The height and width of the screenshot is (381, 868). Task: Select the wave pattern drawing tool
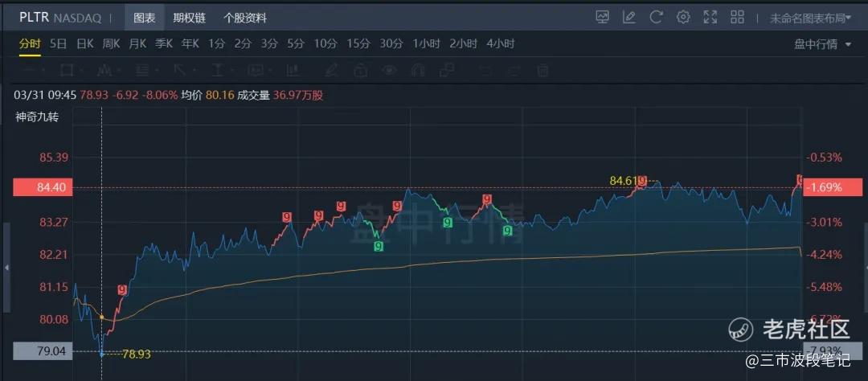click(104, 70)
